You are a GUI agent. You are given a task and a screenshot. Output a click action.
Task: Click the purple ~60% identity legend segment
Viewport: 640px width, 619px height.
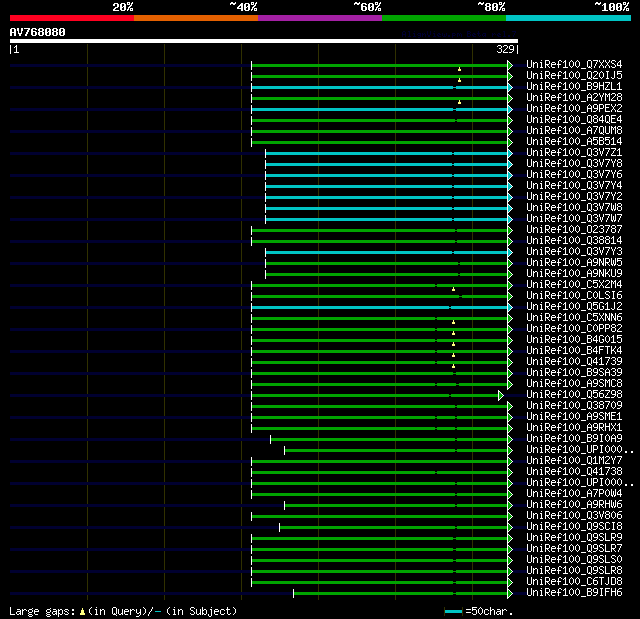320,18
